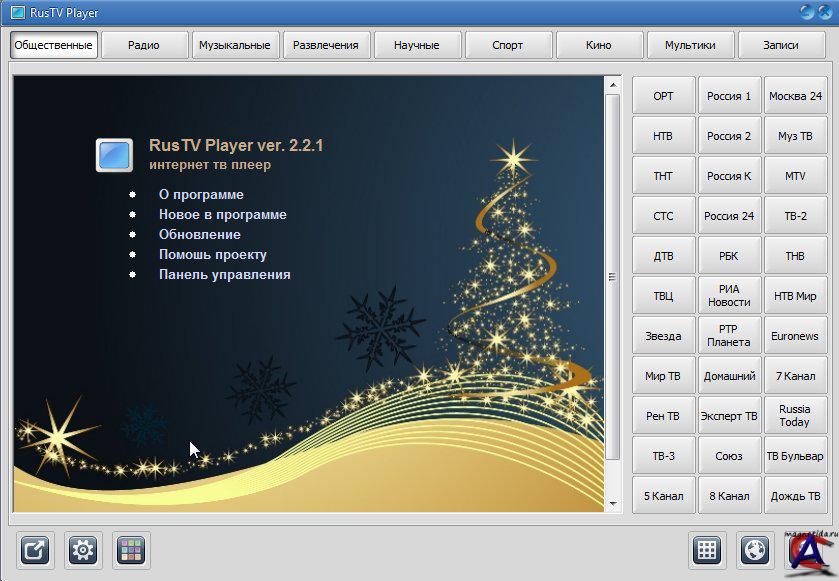Open the О программе link

(x=201, y=194)
